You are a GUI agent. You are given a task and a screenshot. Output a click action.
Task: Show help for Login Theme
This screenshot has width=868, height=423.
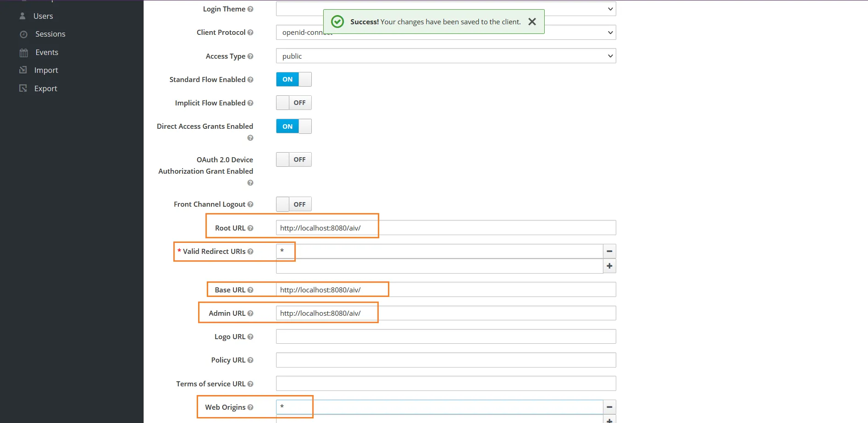(250, 9)
